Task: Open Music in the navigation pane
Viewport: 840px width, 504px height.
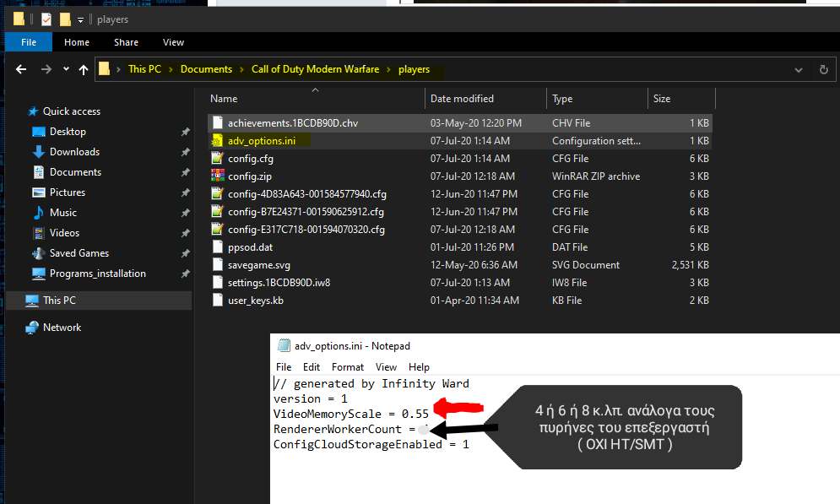Action: pos(62,214)
